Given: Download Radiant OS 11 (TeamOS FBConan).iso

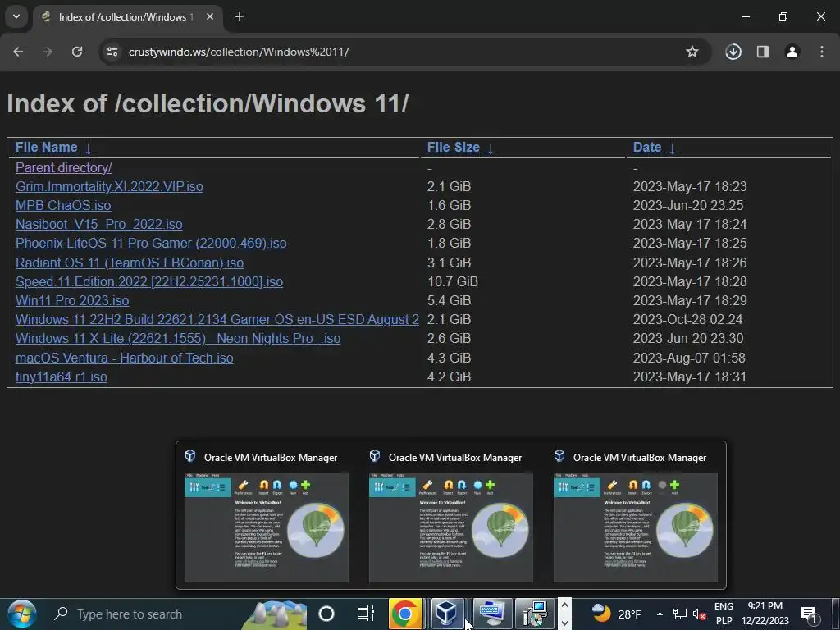Looking at the screenshot, I should [130, 262].
